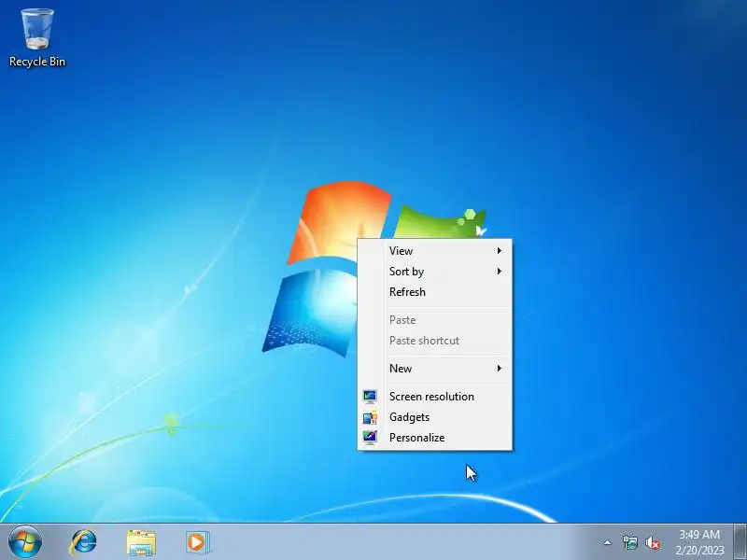This screenshot has height=560, width=747.
Task: Click the arrow beside New
Action: (500, 368)
